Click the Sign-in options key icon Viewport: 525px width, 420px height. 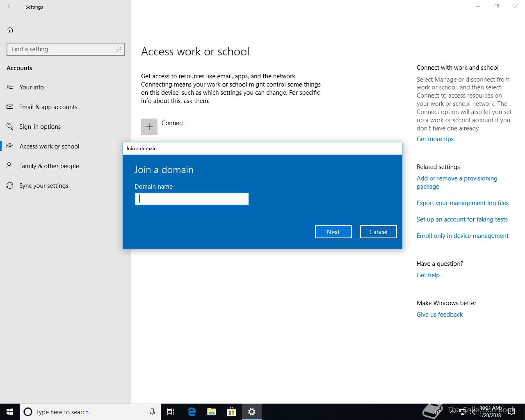point(10,126)
